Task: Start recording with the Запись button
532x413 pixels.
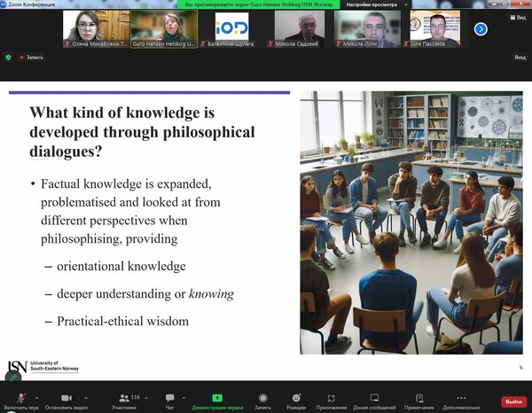Action: [x=262, y=398]
